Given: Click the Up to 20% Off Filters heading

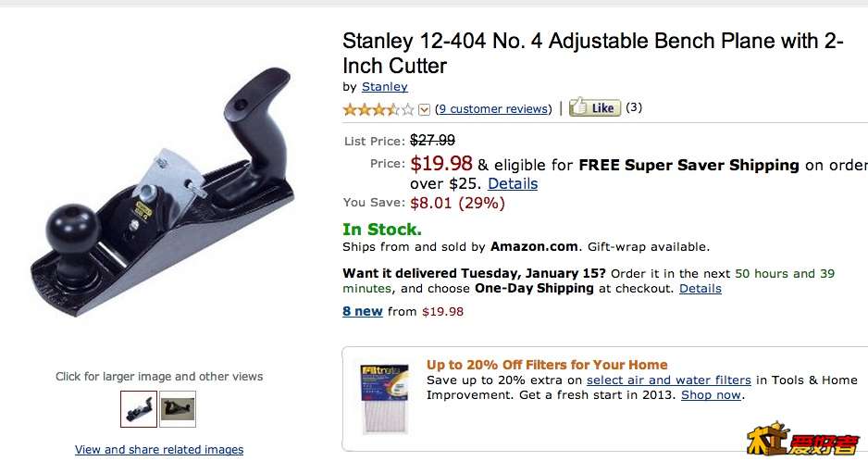Looking at the screenshot, I should pos(547,365).
